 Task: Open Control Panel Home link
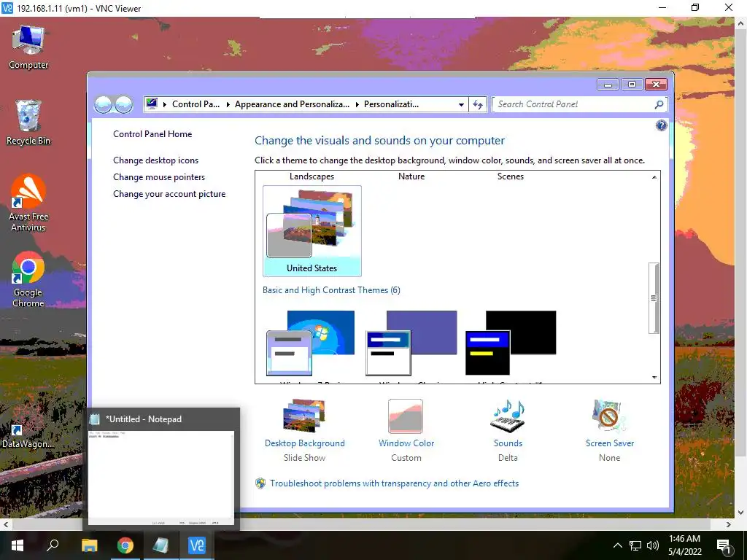tap(152, 134)
